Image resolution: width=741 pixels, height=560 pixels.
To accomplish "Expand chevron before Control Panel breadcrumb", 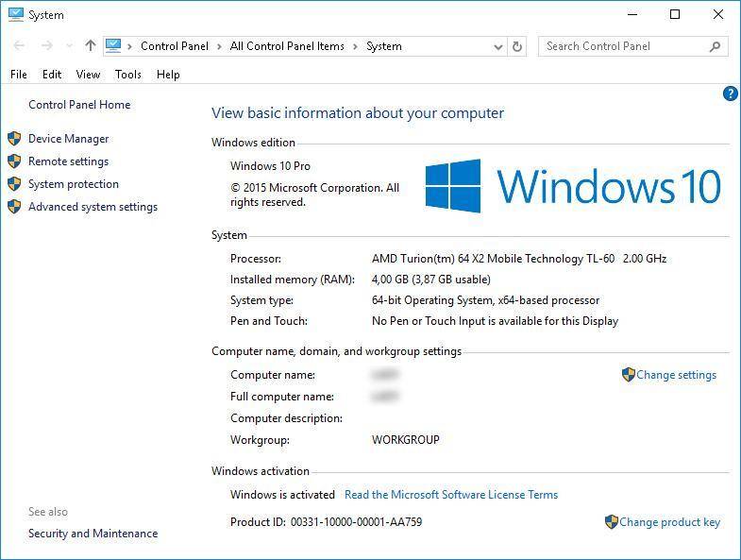I will [129, 46].
